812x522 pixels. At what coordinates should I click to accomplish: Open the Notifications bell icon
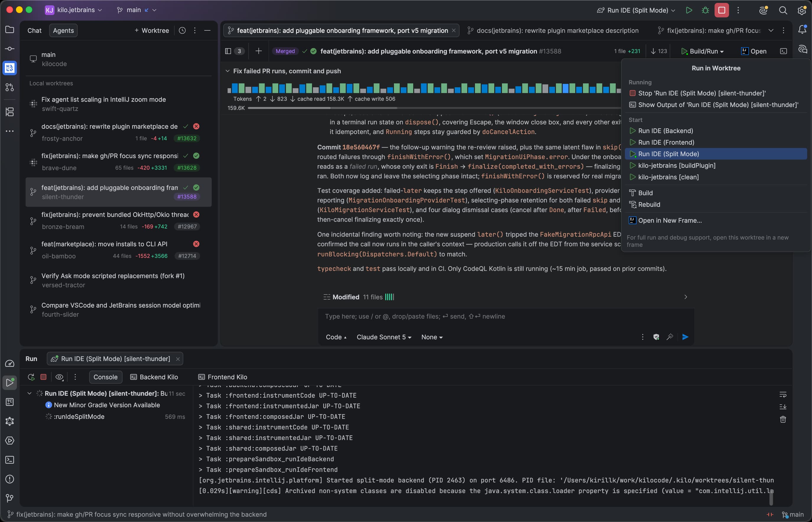(802, 30)
